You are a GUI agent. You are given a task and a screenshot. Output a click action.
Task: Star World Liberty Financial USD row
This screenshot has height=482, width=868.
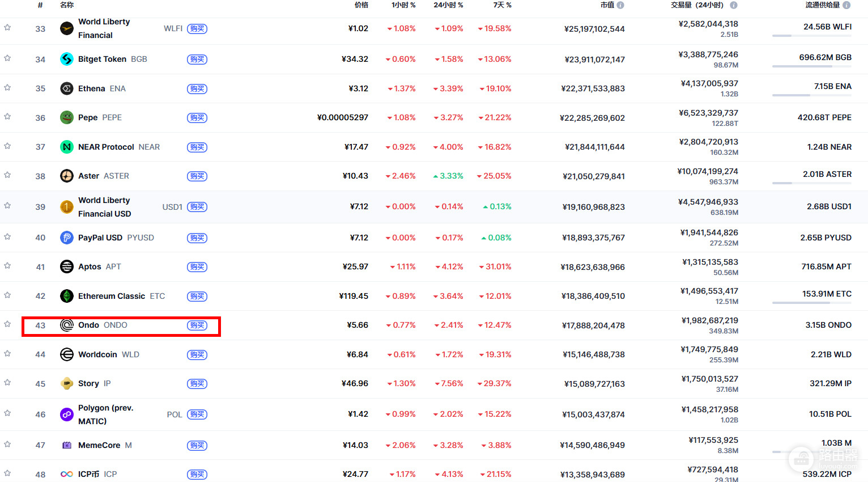7,205
